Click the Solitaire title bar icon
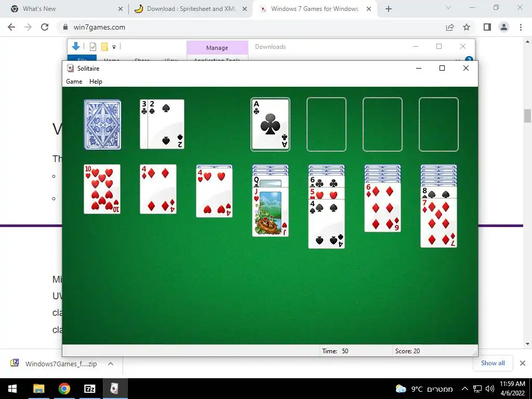Image resolution: width=532 pixels, height=399 pixels. (70, 68)
